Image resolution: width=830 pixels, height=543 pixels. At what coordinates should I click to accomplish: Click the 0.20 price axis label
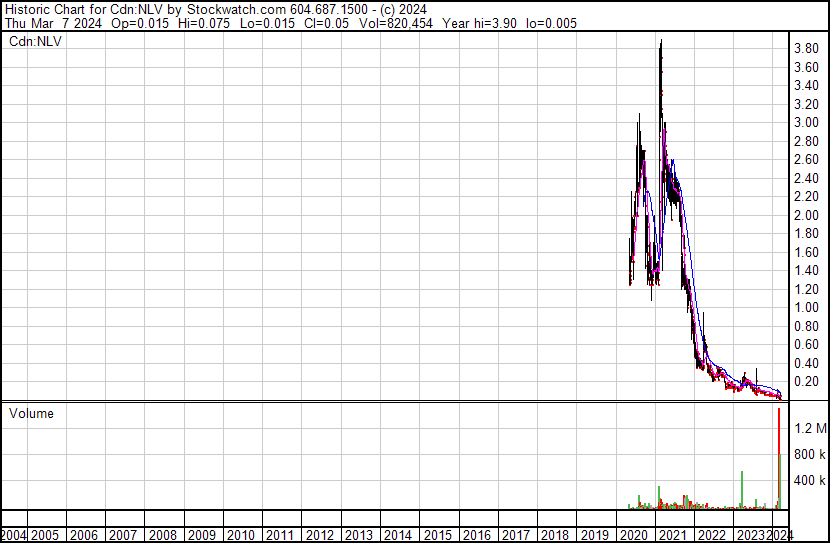pos(806,382)
